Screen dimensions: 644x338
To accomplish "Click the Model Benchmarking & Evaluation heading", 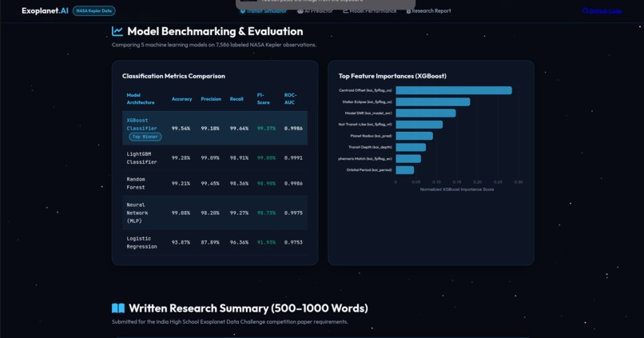I will tap(215, 31).
